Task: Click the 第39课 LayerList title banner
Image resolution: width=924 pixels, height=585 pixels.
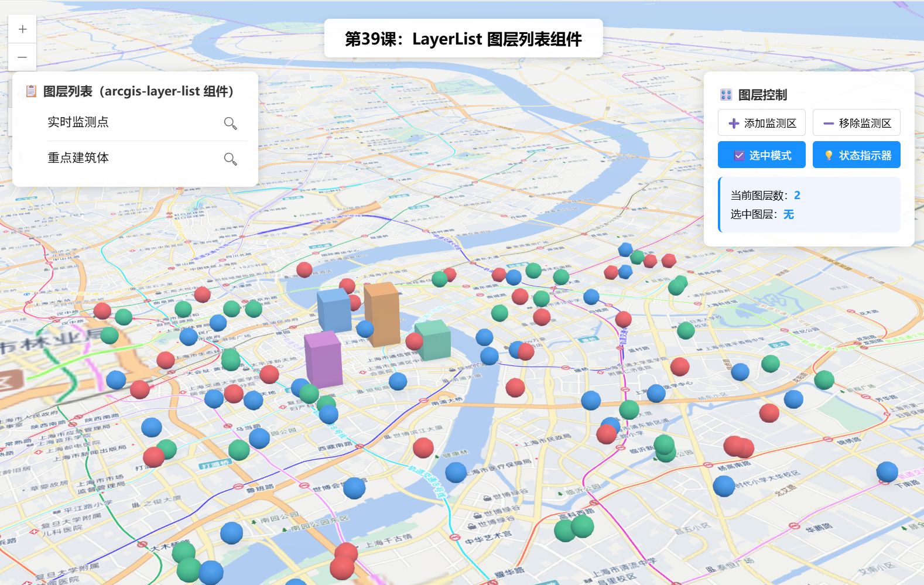Action: [463, 39]
